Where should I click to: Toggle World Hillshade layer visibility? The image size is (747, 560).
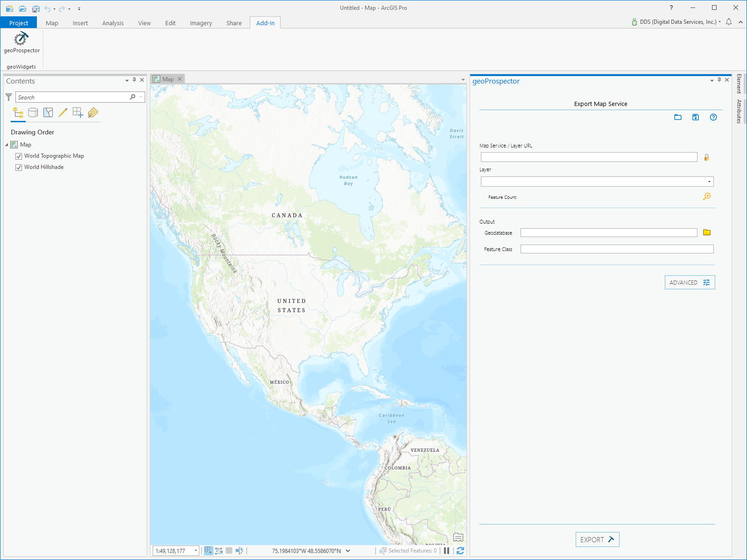(19, 168)
